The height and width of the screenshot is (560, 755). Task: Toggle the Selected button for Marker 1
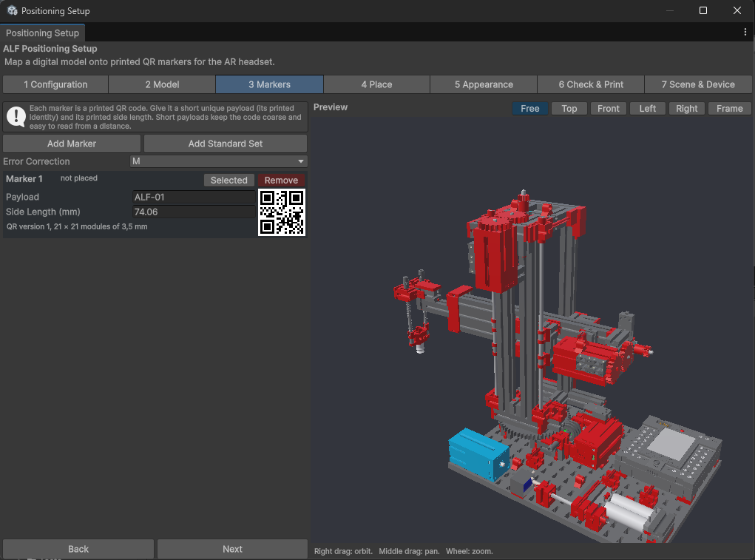coord(228,180)
